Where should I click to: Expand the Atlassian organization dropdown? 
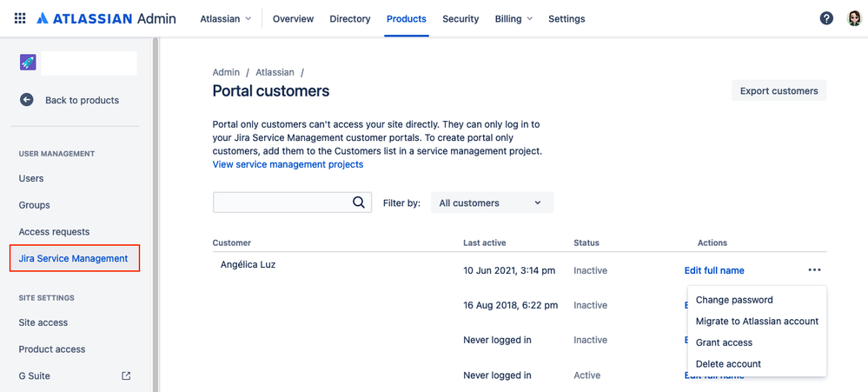point(225,19)
